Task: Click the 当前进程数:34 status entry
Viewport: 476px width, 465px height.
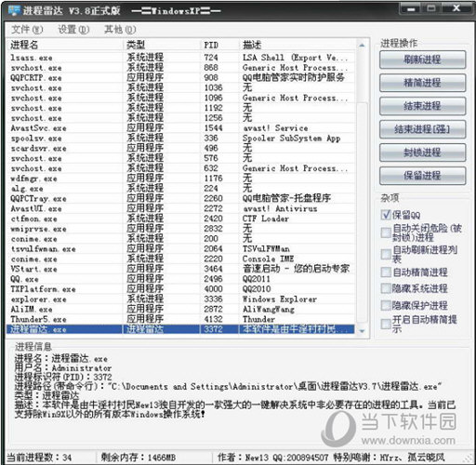Action: click(39, 458)
